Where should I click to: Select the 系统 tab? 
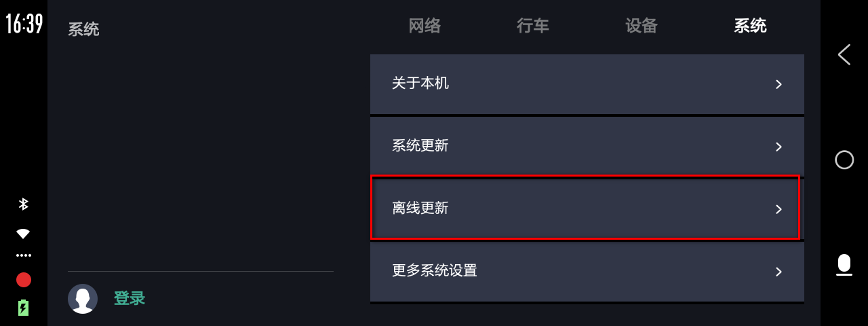(x=750, y=26)
